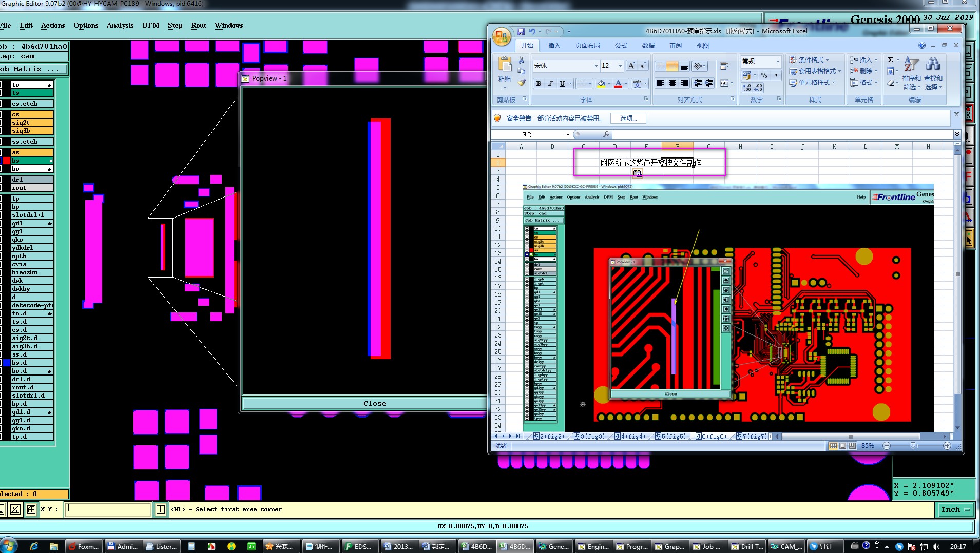Expand conditional formatting dropdown
Image resolution: width=980 pixels, height=553 pixels.
[x=828, y=60]
